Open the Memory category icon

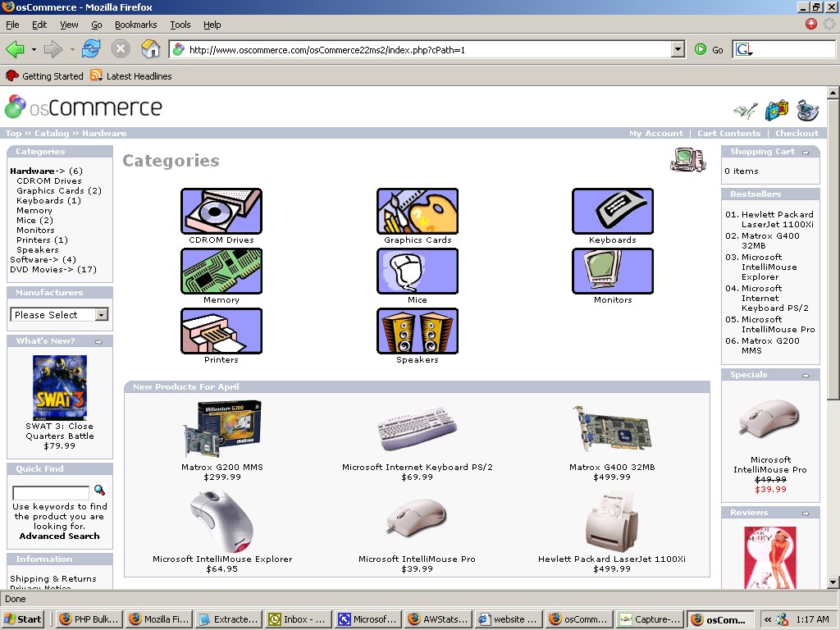221,271
